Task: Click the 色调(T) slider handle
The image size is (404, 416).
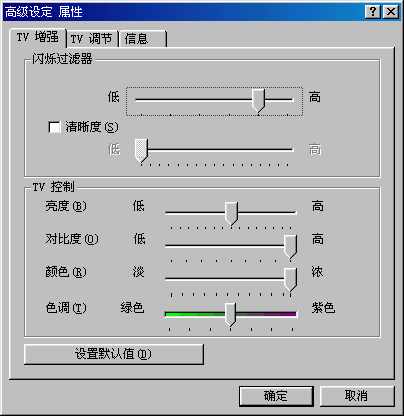Action: [230, 314]
